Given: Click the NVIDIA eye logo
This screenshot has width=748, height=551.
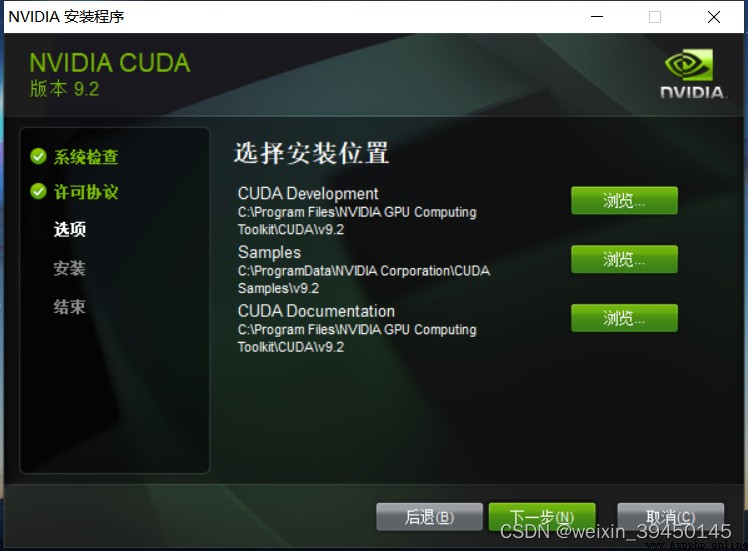Looking at the screenshot, I should tap(688, 64).
